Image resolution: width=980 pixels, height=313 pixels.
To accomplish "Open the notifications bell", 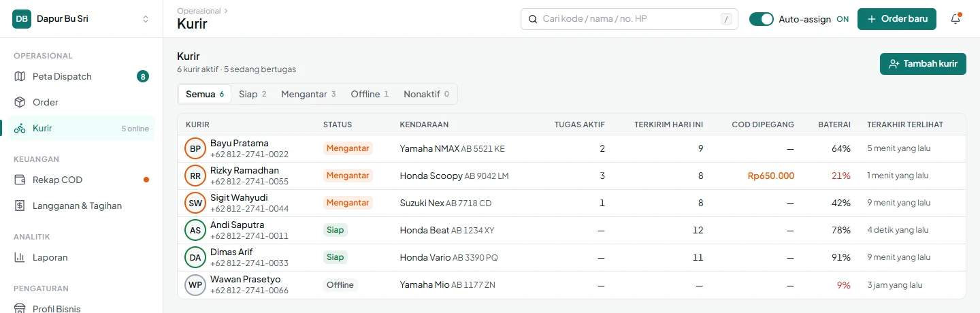I will pyautogui.click(x=955, y=19).
